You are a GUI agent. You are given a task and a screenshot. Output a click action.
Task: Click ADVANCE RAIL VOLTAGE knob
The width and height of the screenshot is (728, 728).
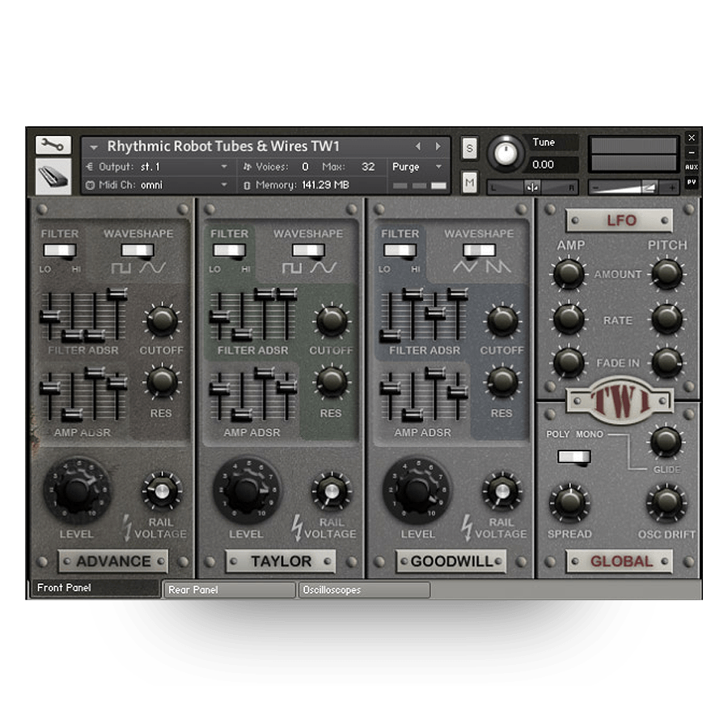point(162,491)
